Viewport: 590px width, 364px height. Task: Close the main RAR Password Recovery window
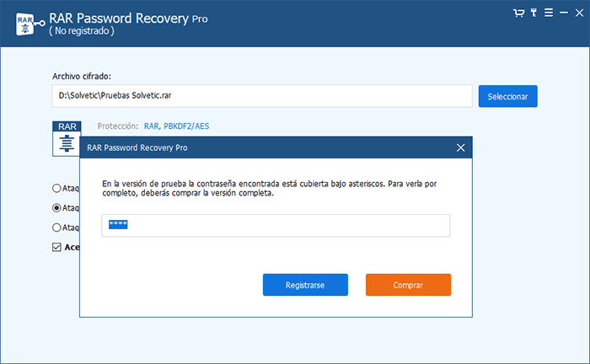click(x=580, y=13)
